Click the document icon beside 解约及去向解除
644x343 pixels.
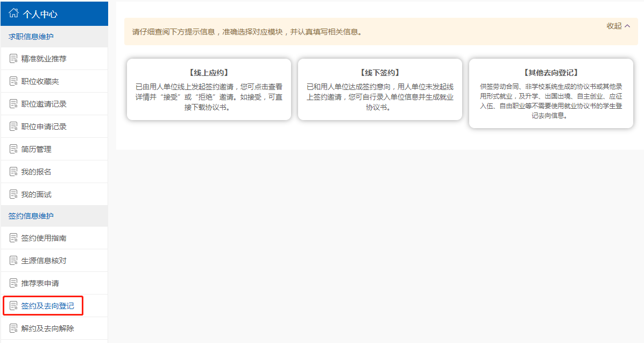pos(13,328)
